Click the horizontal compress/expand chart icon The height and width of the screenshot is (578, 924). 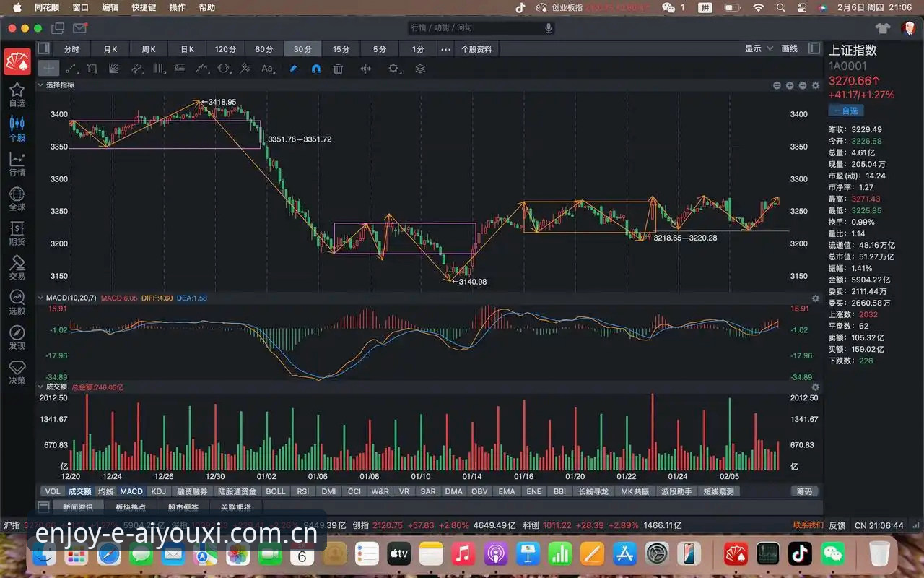pos(366,69)
